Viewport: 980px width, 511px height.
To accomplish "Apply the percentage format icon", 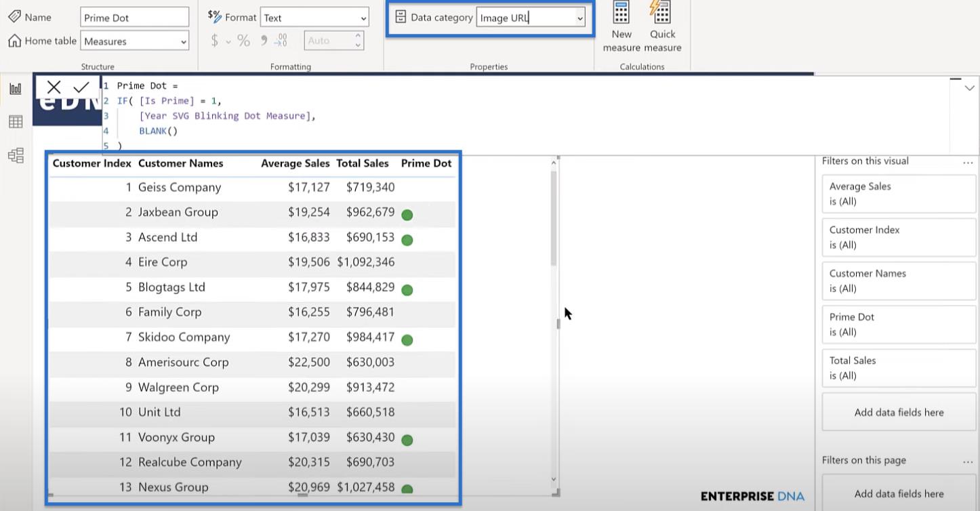I will click(244, 41).
